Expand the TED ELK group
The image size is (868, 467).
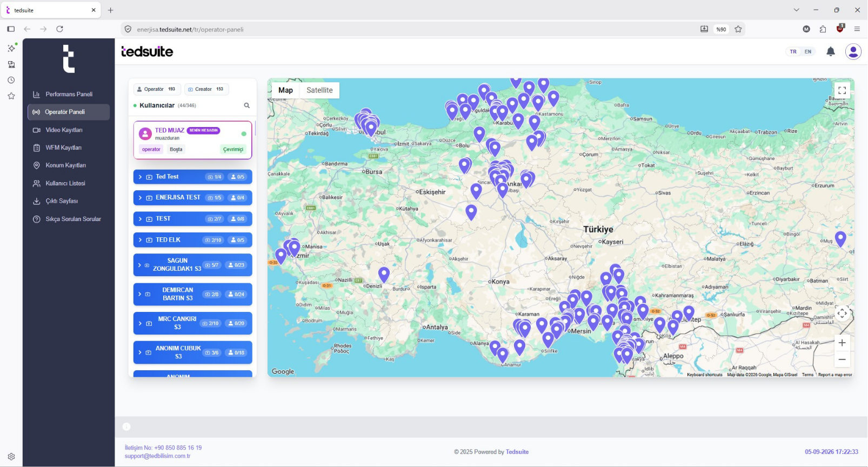(192, 240)
